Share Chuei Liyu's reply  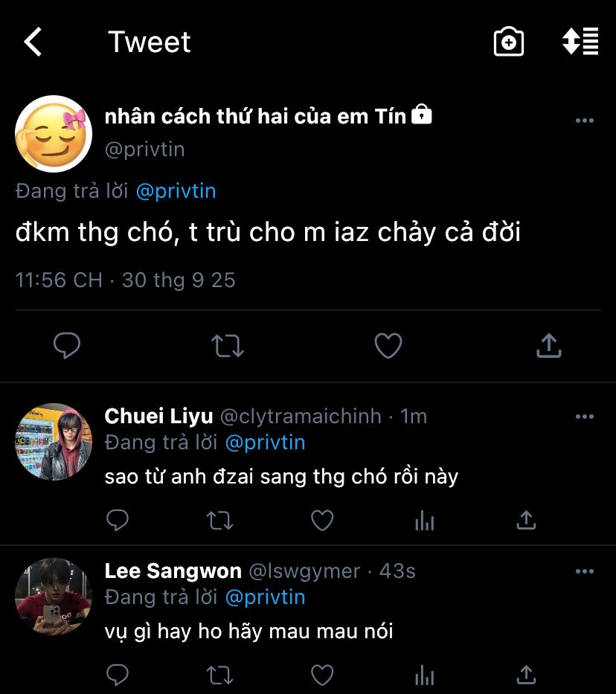526,521
